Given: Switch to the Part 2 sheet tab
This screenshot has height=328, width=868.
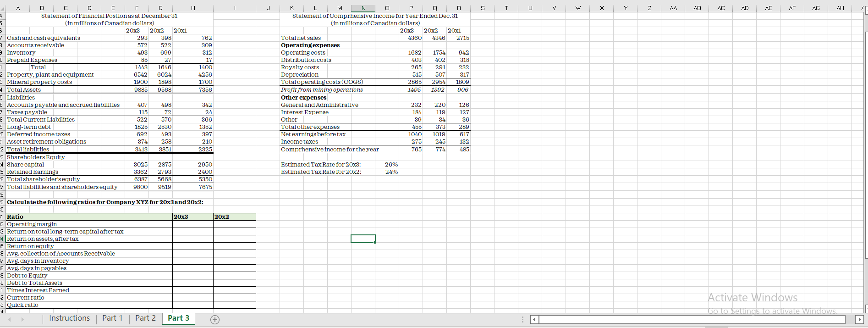Looking at the screenshot, I should click(x=145, y=318).
